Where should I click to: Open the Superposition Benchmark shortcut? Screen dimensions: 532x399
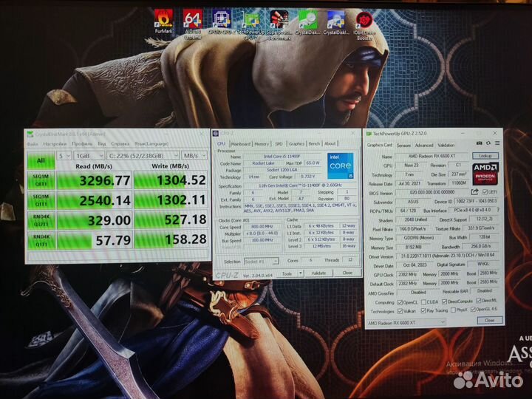point(279,25)
